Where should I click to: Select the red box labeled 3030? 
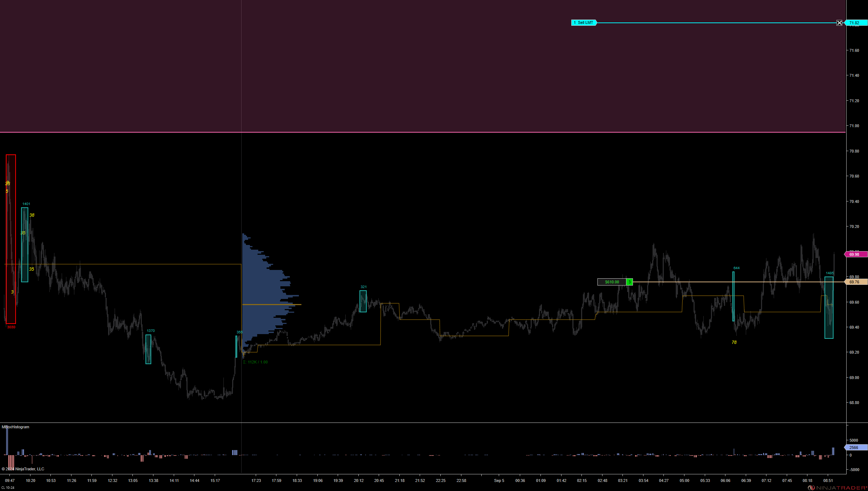[11, 239]
